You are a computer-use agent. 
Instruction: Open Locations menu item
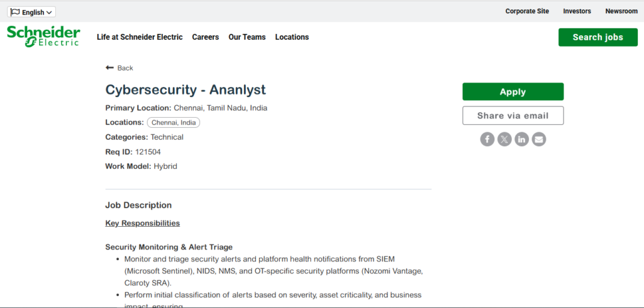[292, 37]
